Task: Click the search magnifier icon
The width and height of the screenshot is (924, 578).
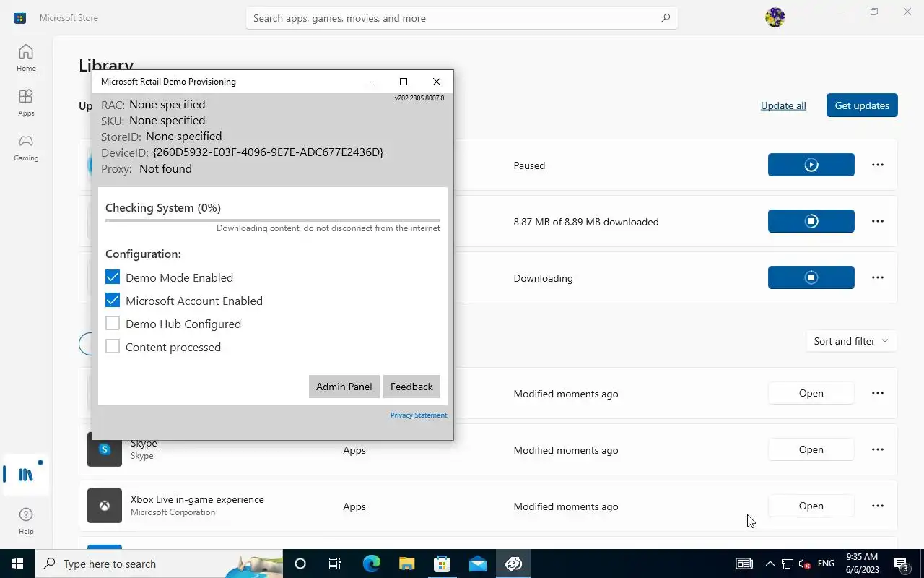Action: coord(666,18)
